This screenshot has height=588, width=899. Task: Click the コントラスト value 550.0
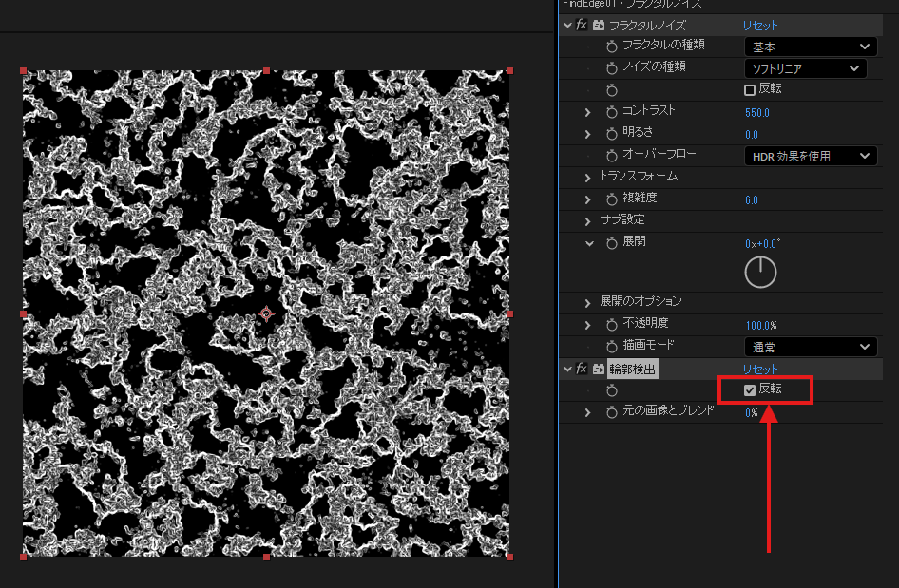[757, 112]
